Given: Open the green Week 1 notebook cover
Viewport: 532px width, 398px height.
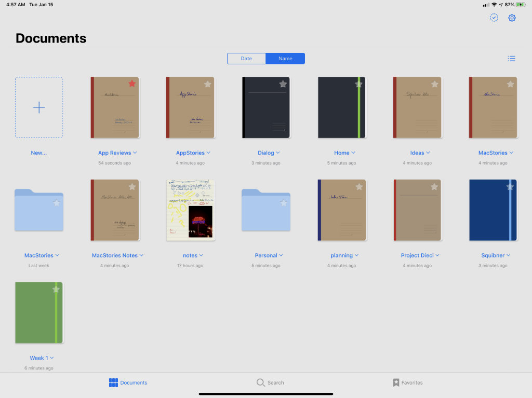Looking at the screenshot, I should [39, 312].
